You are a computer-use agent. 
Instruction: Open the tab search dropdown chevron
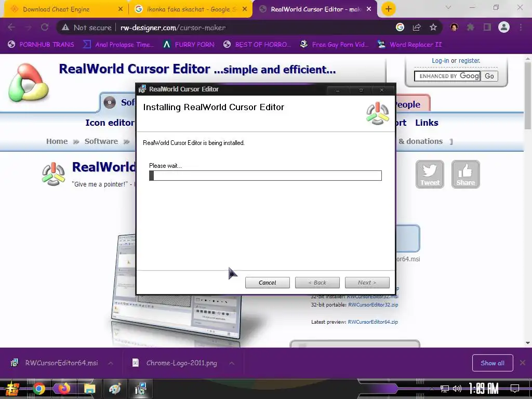pos(448,7)
